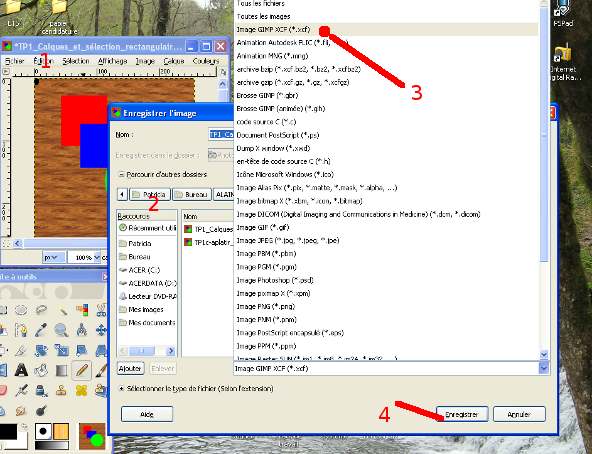Pick 'Image GIMP XCF (*.xcf)' list entry
Screen dimensions: 592x454
point(273,29)
